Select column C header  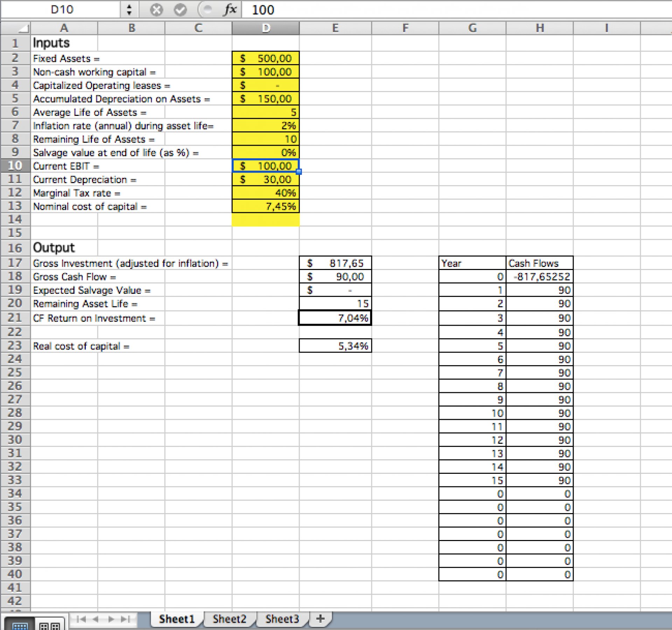[198, 28]
